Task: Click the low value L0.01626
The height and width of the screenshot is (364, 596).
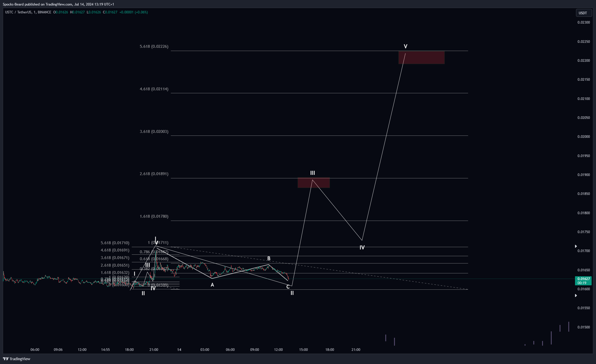Action: (x=94, y=12)
